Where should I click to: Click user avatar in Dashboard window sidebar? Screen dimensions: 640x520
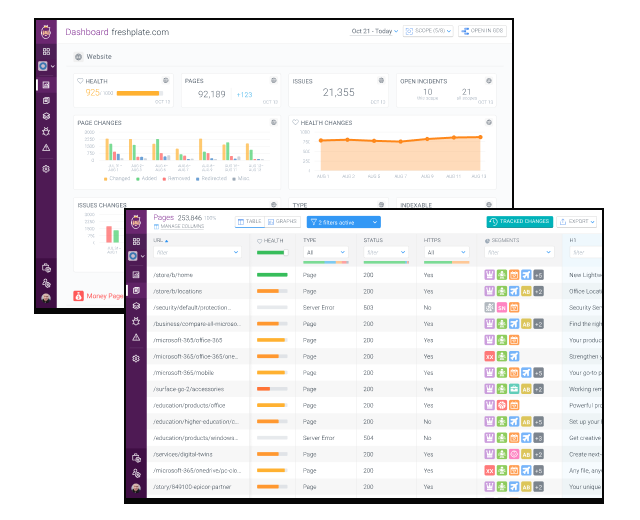[46, 298]
